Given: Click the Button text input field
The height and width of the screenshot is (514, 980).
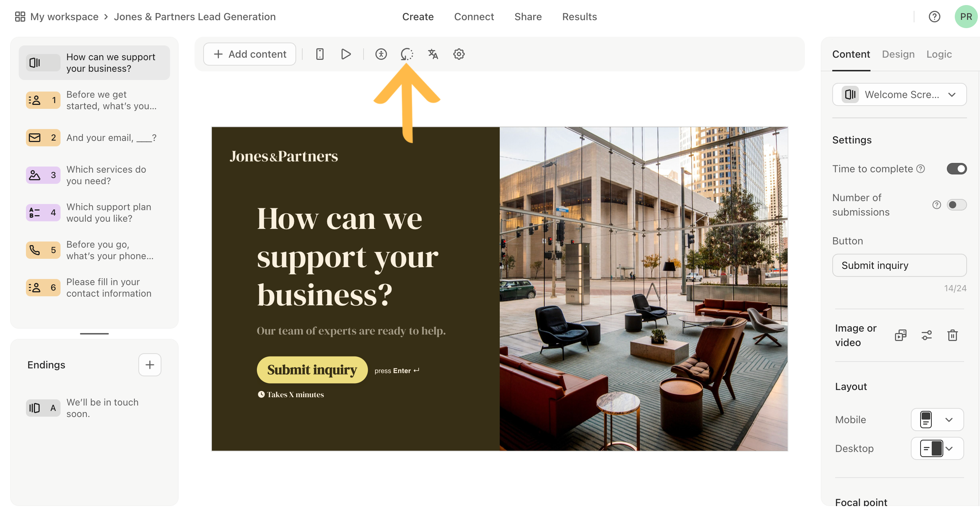Looking at the screenshot, I should 899,265.
